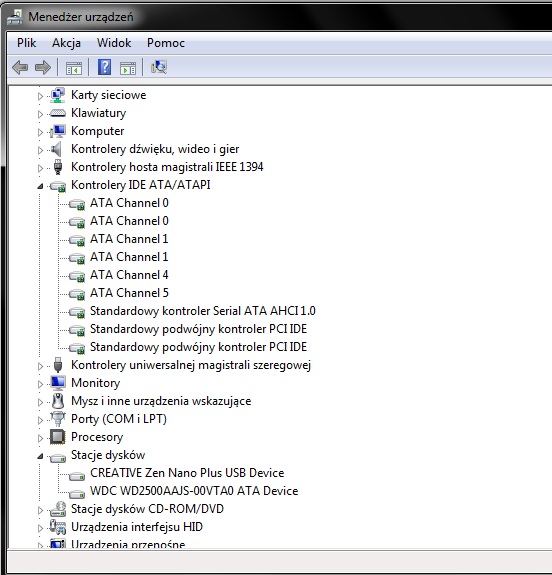Viewport: 552px width, 575px height.
Task: Collapse the Kontrolery IDE ATA/ATAPI node
Action: coord(40,186)
